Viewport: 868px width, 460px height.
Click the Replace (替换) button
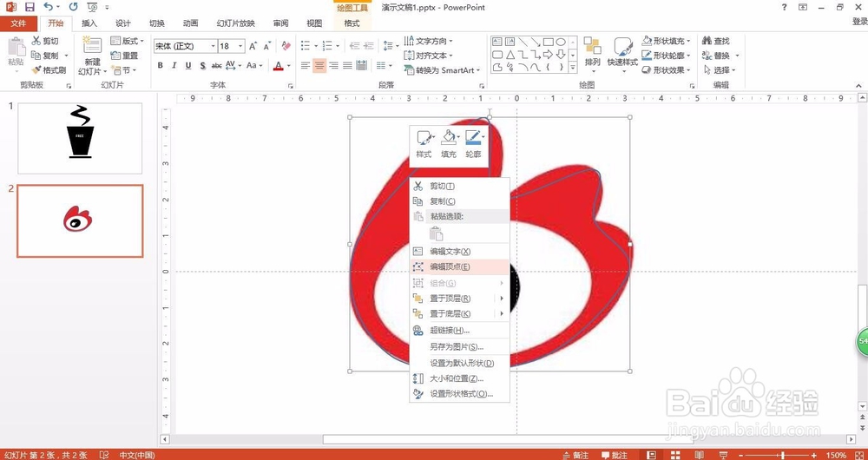point(720,56)
